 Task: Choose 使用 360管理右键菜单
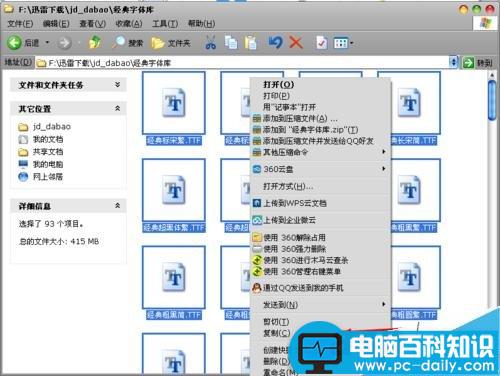[320, 272]
